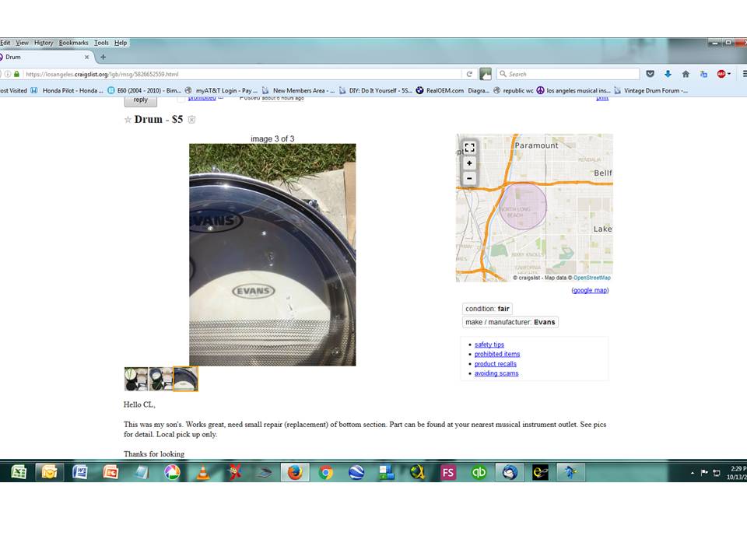Open a new browser tab
The width and height of the screenshot is (747, 560).
click(103, 57)
